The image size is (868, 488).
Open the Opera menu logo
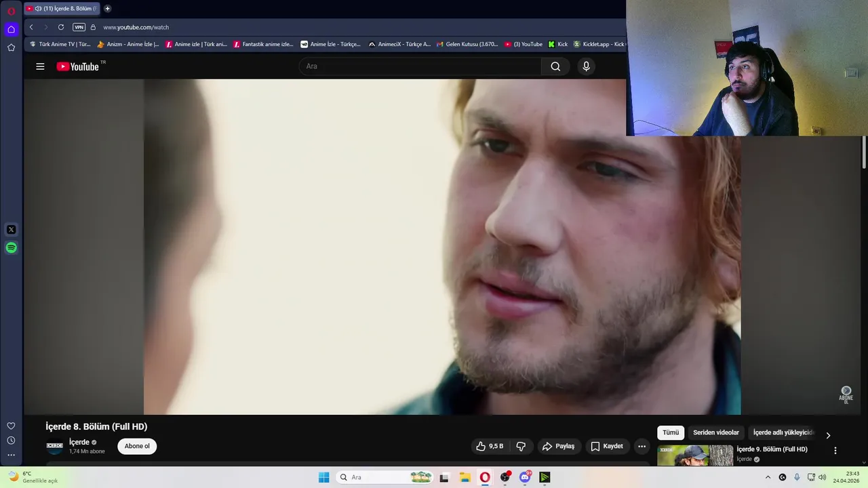tap(11, 11)
